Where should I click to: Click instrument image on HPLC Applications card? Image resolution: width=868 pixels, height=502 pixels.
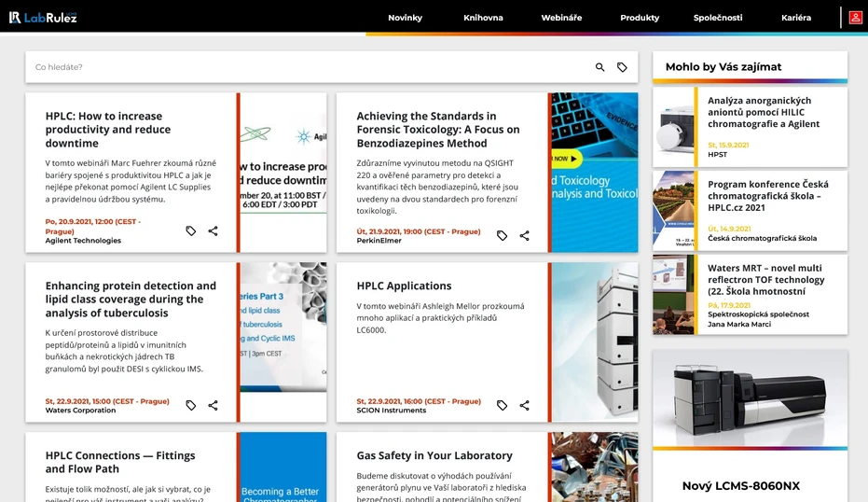pos(595,342)
